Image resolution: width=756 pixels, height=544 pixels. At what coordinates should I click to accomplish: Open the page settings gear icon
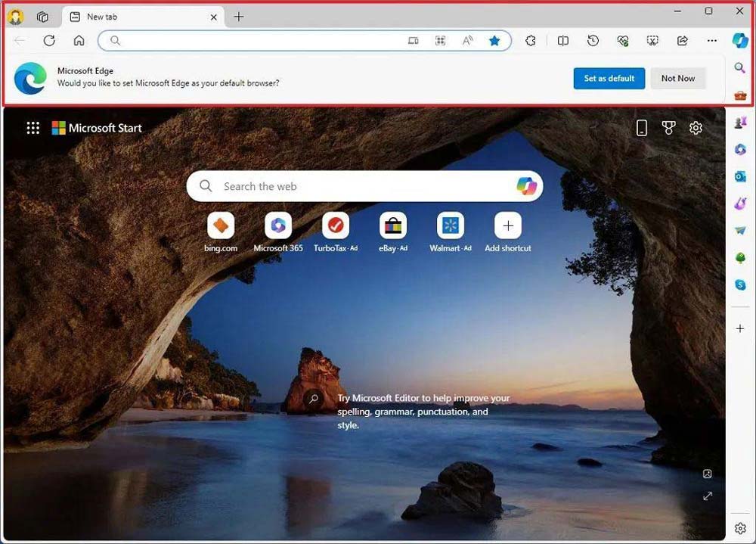click(x=696, y=128)
